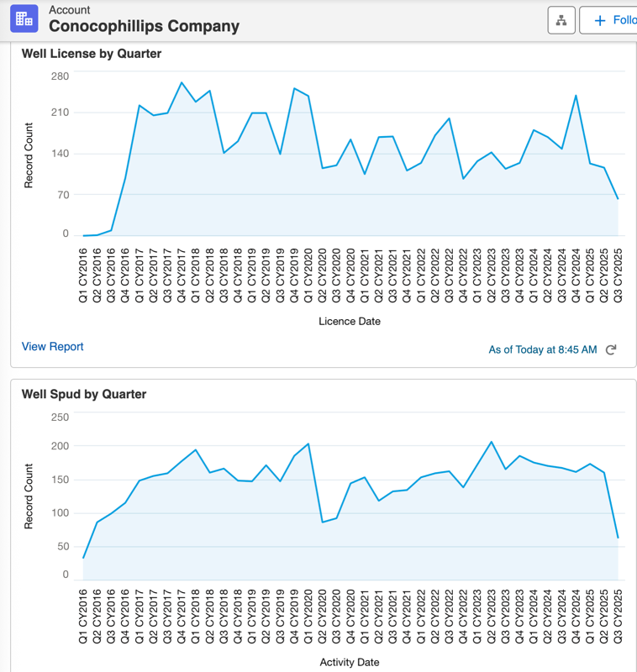Click Q4 CY2024 peak on Well License chart
Screen dimensions: 637x672
(576, 96)
